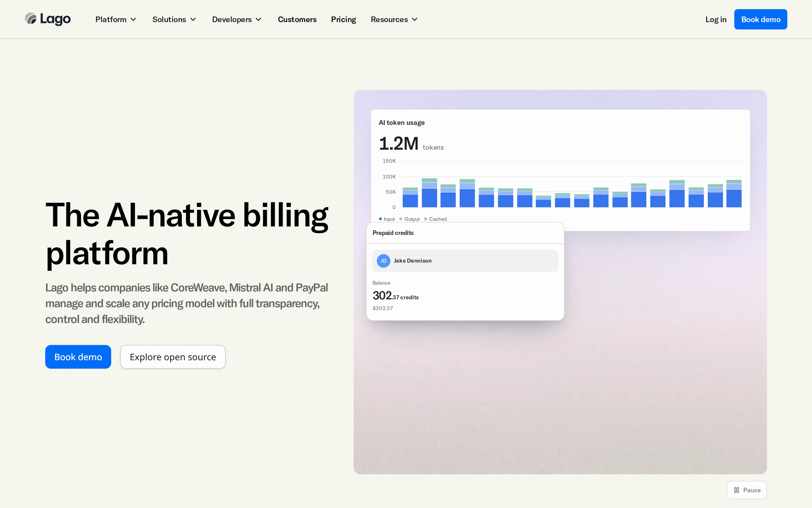Click the Lago wordmark text
Image resolution: width=812 pixels, height=508 pixels.
55,19
